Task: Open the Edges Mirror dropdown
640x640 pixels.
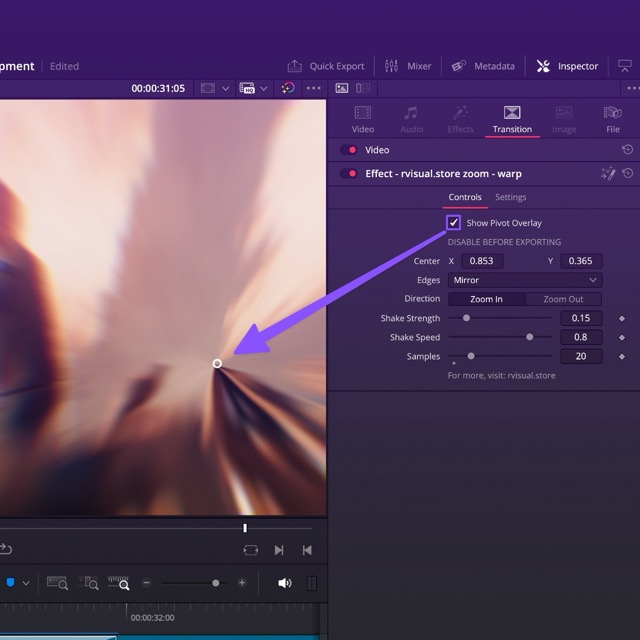Action: point(524,280)
